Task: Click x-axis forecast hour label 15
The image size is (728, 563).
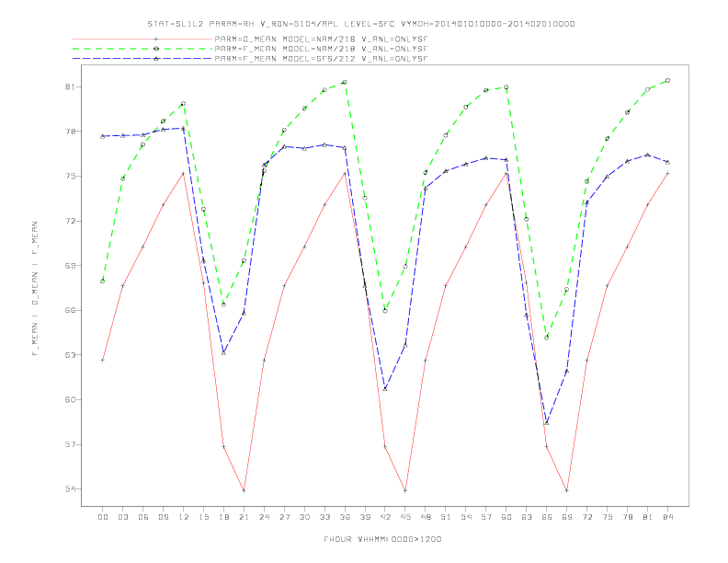Action: [203, 517]
